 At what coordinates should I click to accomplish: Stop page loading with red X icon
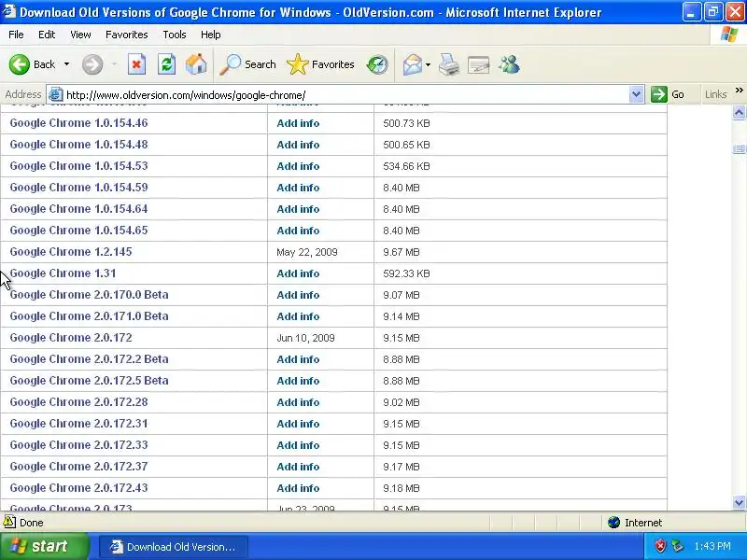tap(136, 64)
